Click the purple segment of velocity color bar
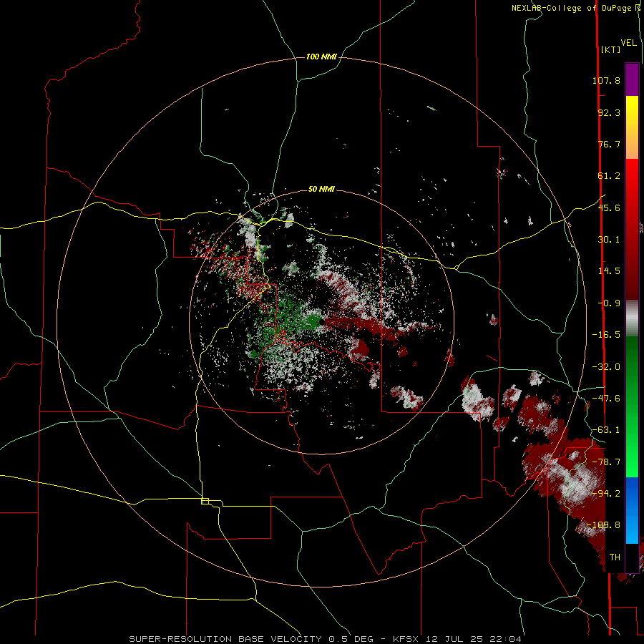The width and height of the screenshot is (644, 644). click(x=632, y=79)
